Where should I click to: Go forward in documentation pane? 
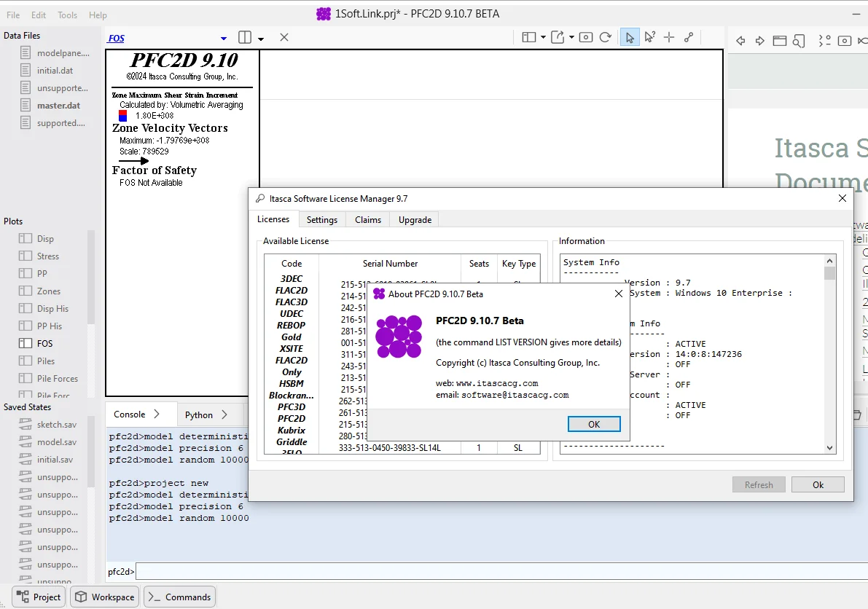click(x=759, y=40)
